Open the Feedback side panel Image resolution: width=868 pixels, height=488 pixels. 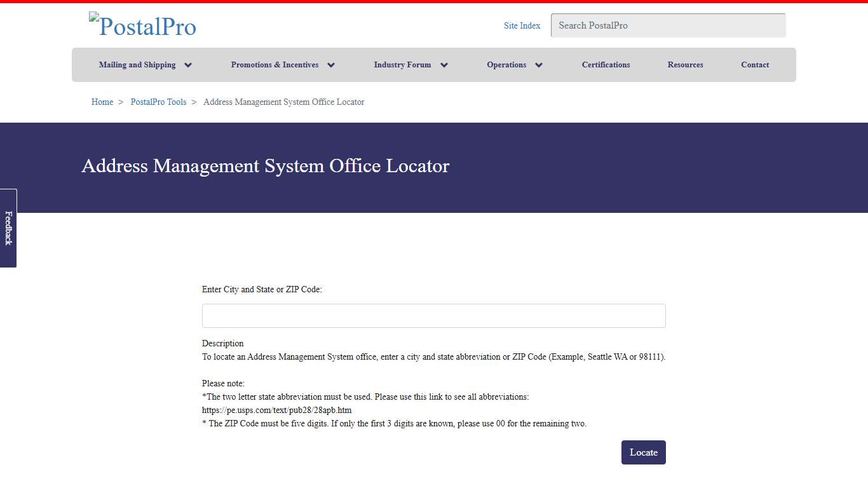pos(8,229)
